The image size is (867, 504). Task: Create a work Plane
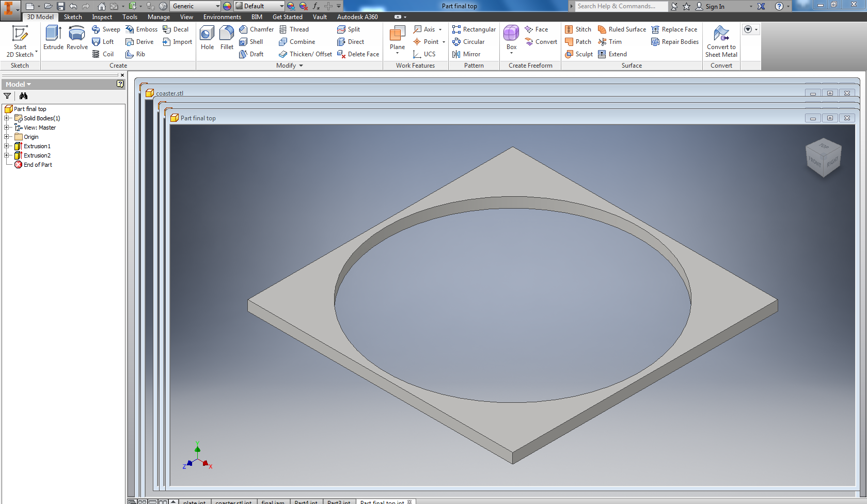click(397, 39)
